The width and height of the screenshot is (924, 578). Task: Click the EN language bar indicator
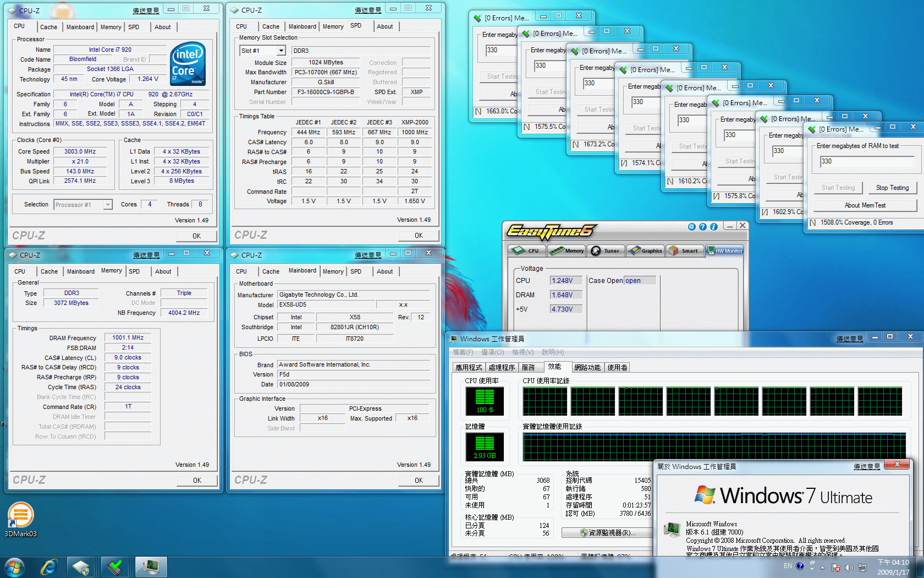tap(788, 566)
